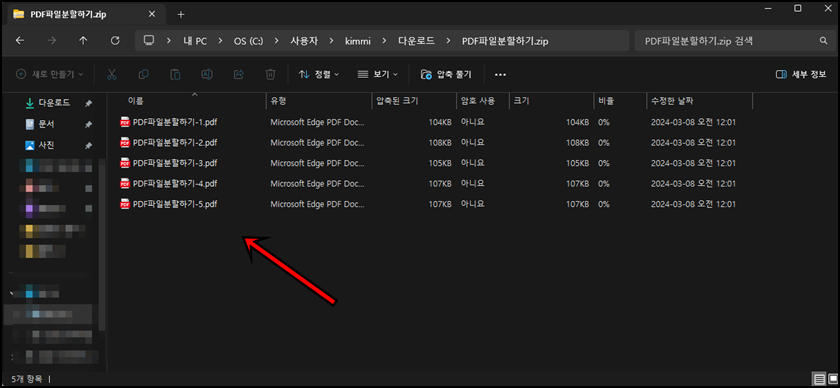This screenshot has height=388, width=840.
Task: Navigate to 다운로드 breadcrumb
Action: point(416,41)
